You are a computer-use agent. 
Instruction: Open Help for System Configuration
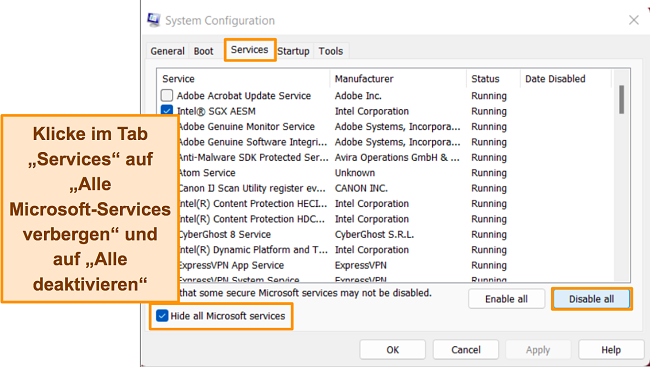click(611, 350)
